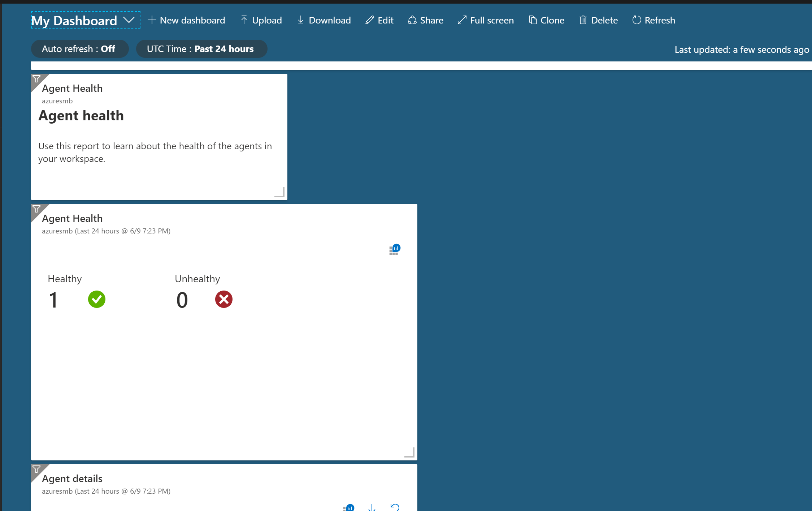This screenshot has width=812, height=511.
Task: Open Agent details in Log Analytics
Action: [x=348, y=507]
